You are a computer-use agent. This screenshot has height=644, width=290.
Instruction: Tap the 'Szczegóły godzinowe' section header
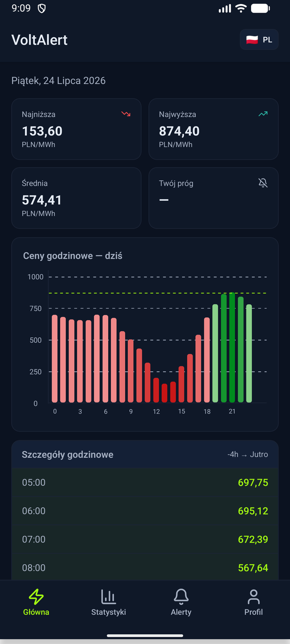click(68, 454)
